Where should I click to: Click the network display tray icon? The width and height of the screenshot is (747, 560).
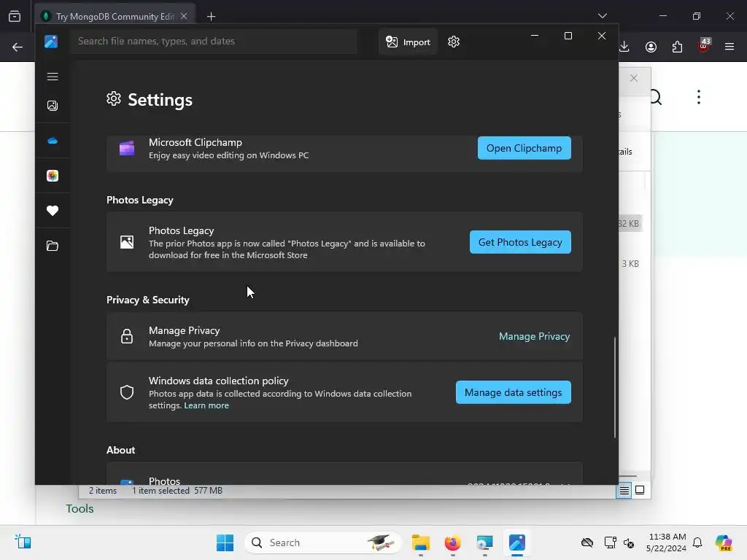610,542
